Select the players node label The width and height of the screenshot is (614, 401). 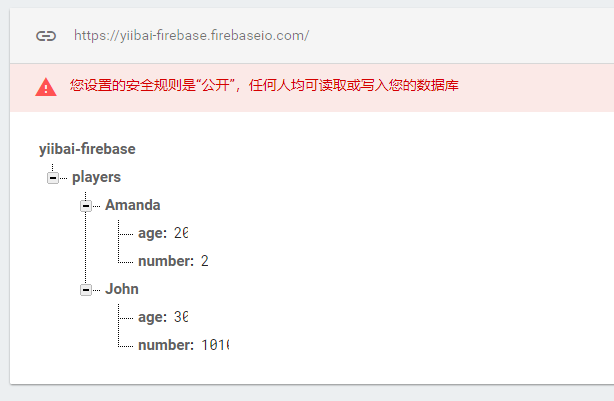click(x=96, y=177)
